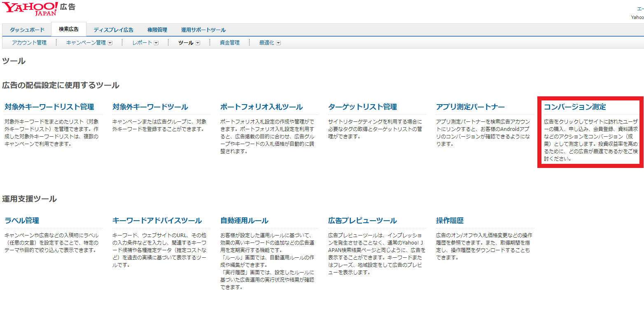Open the 自動運用ルール link
Image resolution: width=644 pixels, height=310 pixels.
coord(244,221)
